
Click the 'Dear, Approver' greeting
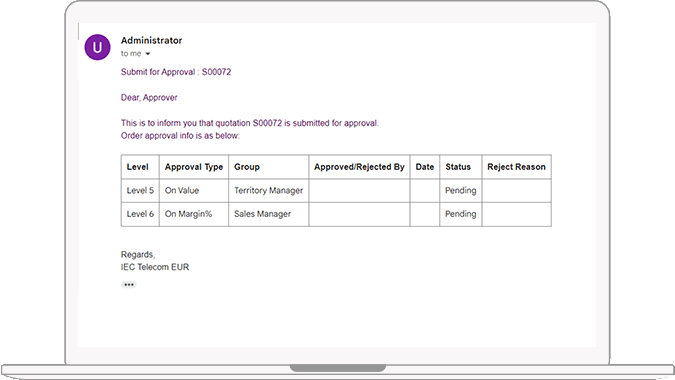point(149,98)
